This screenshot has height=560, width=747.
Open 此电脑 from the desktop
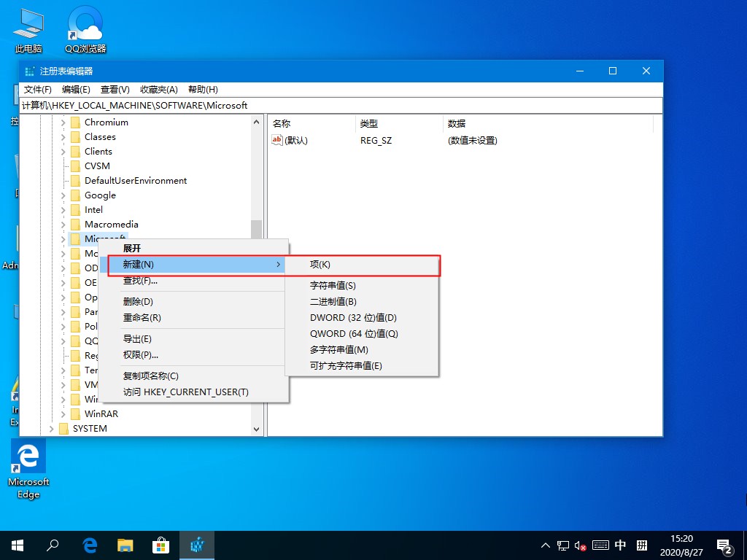click(28, 28)
